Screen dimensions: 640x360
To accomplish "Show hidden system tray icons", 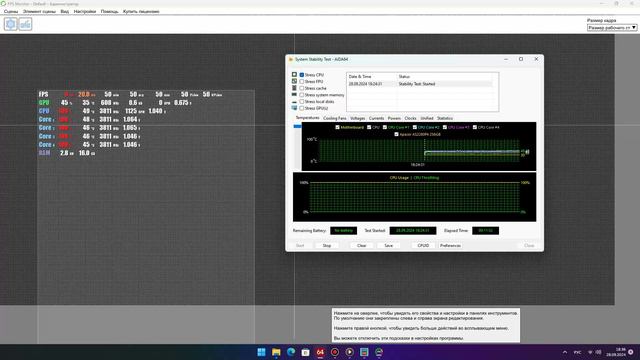I will pyautogui.click(x=565, y=352).
